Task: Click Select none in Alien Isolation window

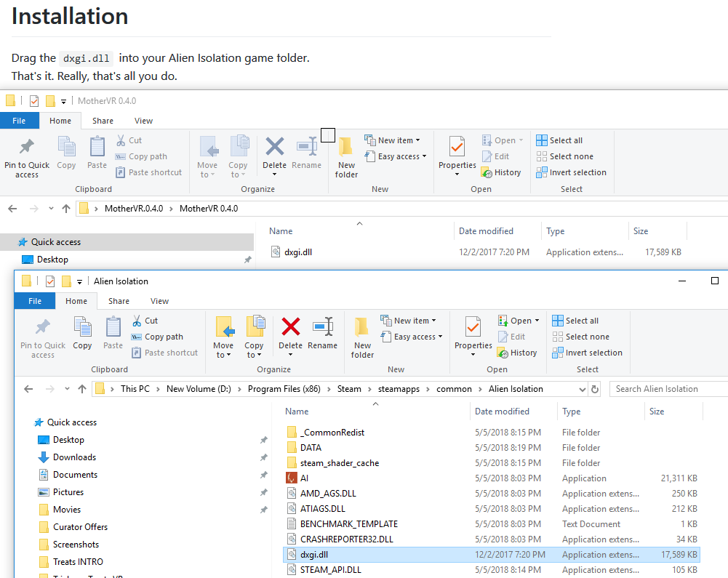Action: click(x=581, y=337)
